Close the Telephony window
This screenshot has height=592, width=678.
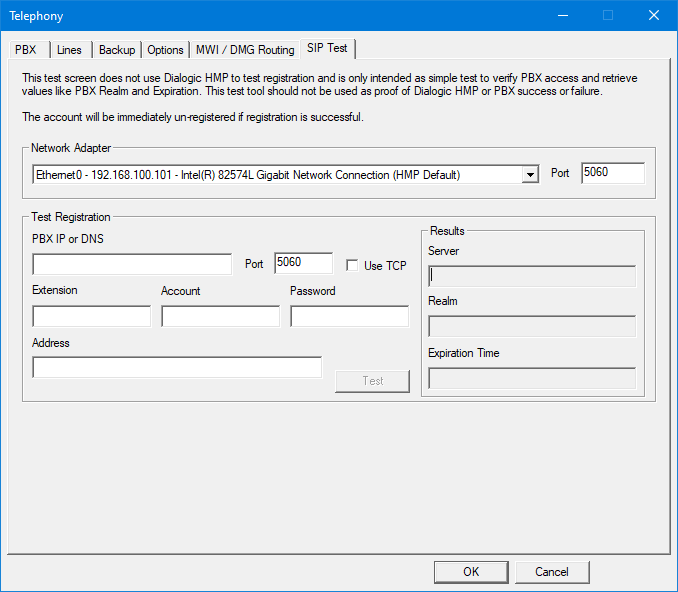(x=654, y=15)
